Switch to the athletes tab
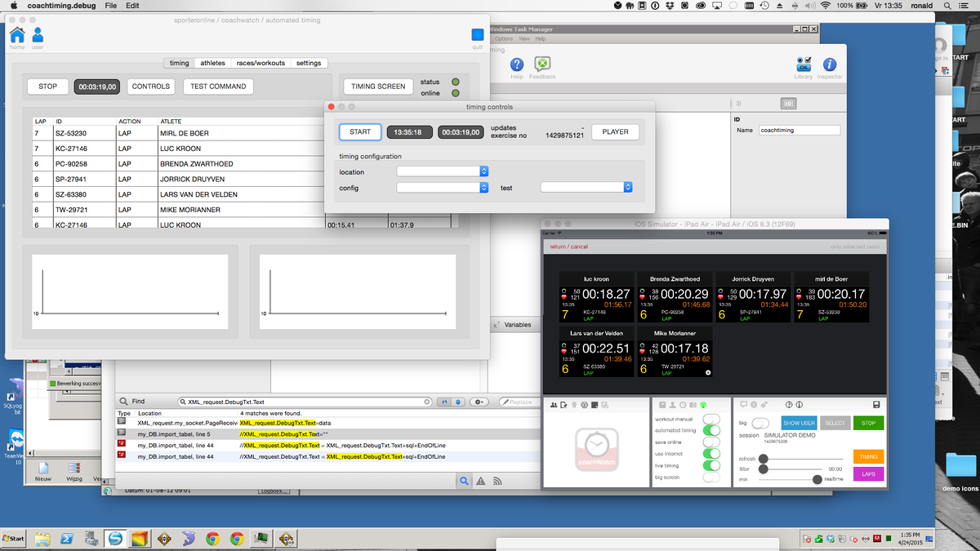Viewport: 980px width, 551px height. [x=213, y=63]
